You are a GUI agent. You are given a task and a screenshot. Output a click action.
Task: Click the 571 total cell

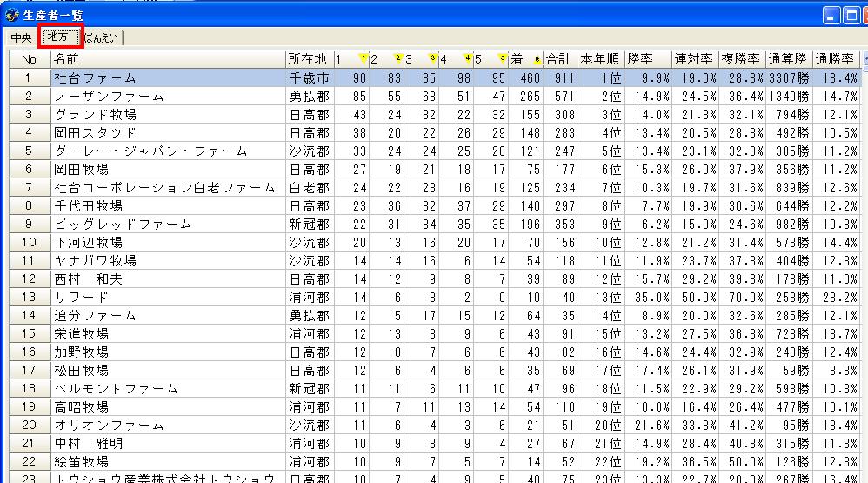pos(561,97)
